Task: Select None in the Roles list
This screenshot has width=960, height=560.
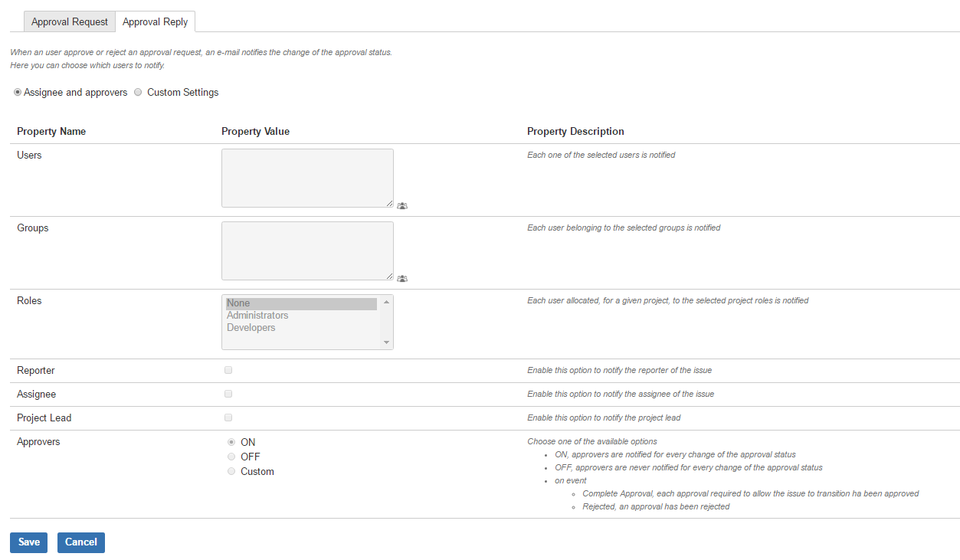Action: pyautogui.click(x=301, y=303)
